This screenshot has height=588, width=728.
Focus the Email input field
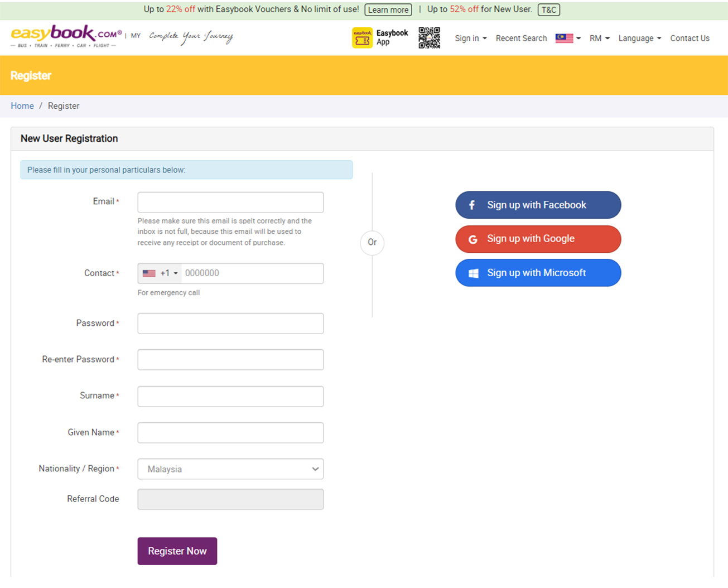click(x=230, y=203)
